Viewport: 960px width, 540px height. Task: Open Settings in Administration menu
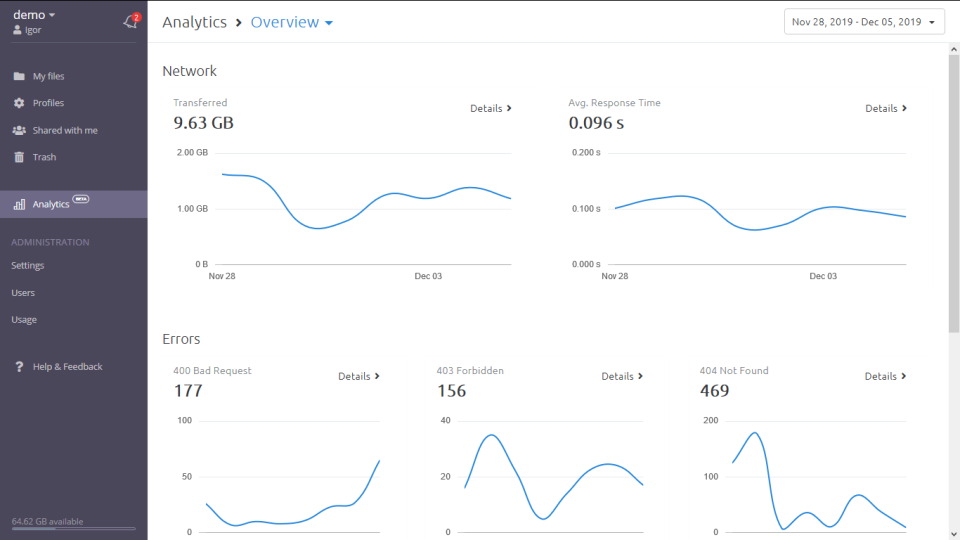click(x=28, y=266)
